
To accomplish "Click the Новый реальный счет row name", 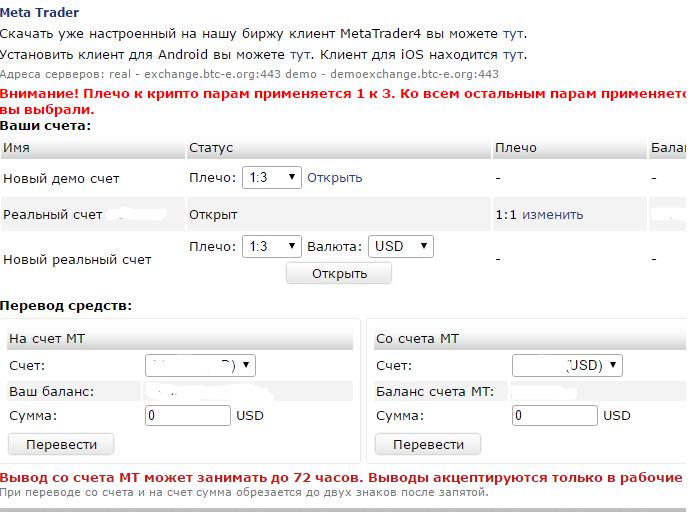I will click(77, 260).
